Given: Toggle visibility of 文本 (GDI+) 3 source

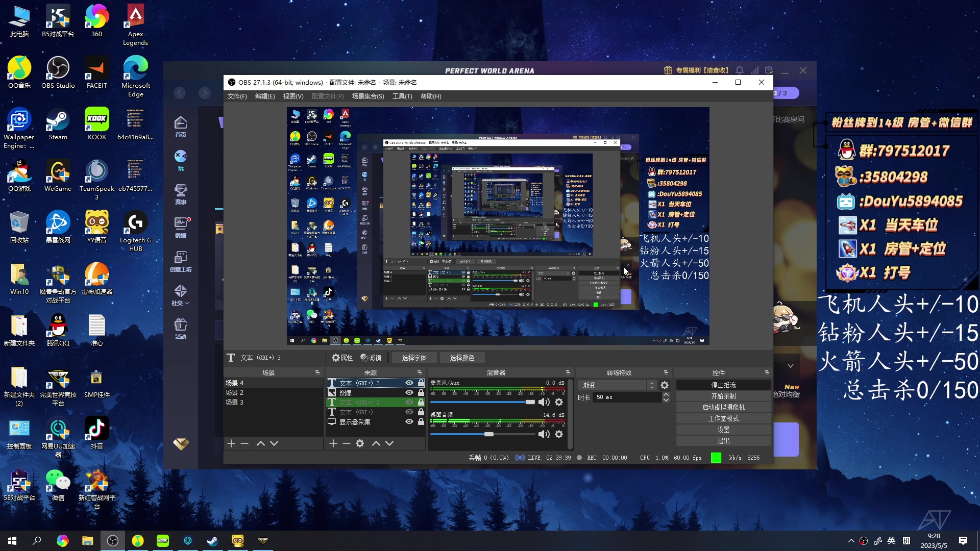Looking at the screenshot, I should (409, 383).
